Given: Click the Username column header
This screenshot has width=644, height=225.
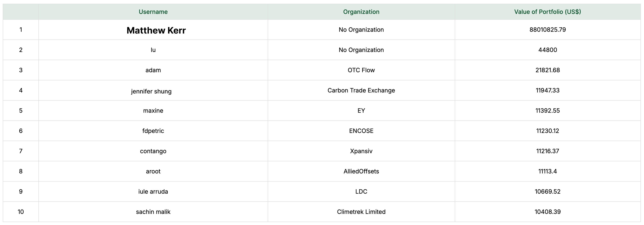Looking at the screenshot, I should point(153,12).
